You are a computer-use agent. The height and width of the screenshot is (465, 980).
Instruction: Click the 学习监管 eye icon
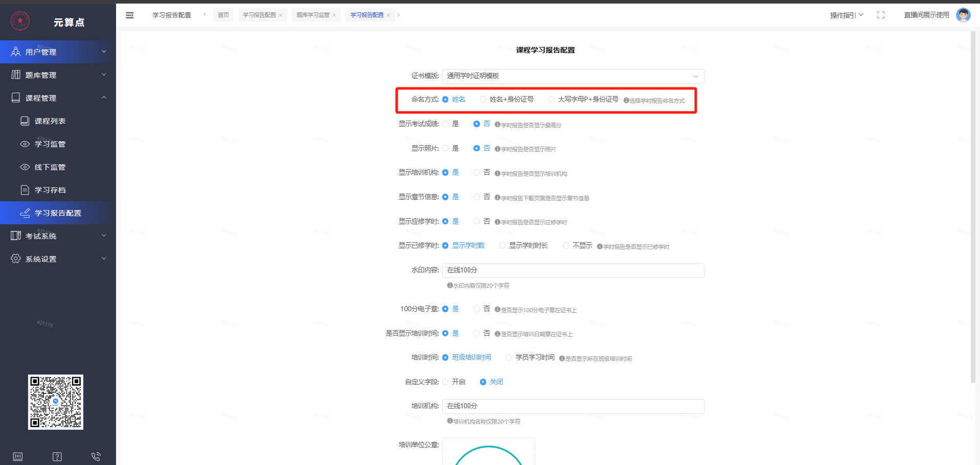25,144
